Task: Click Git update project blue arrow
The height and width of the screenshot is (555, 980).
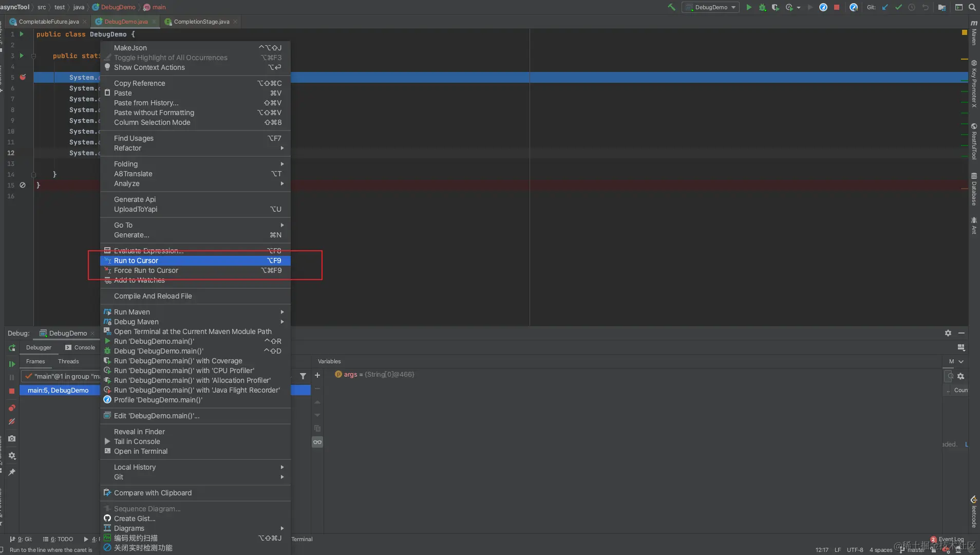Action: point(885,7)
